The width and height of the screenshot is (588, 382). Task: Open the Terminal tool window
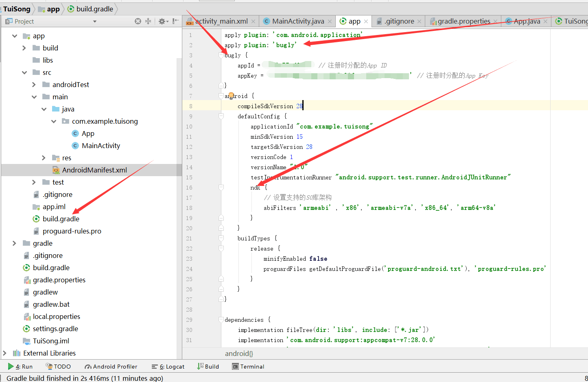tap(248, 367)
